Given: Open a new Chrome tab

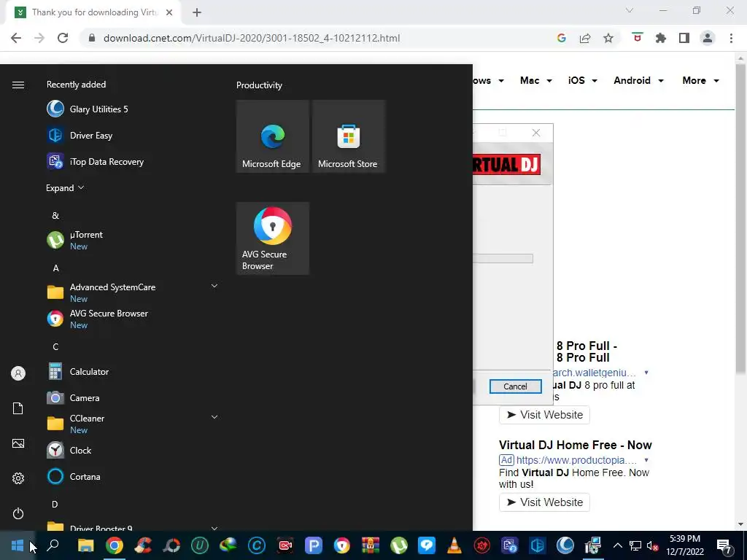Looking at the screenshot, I should click(197, 12).
